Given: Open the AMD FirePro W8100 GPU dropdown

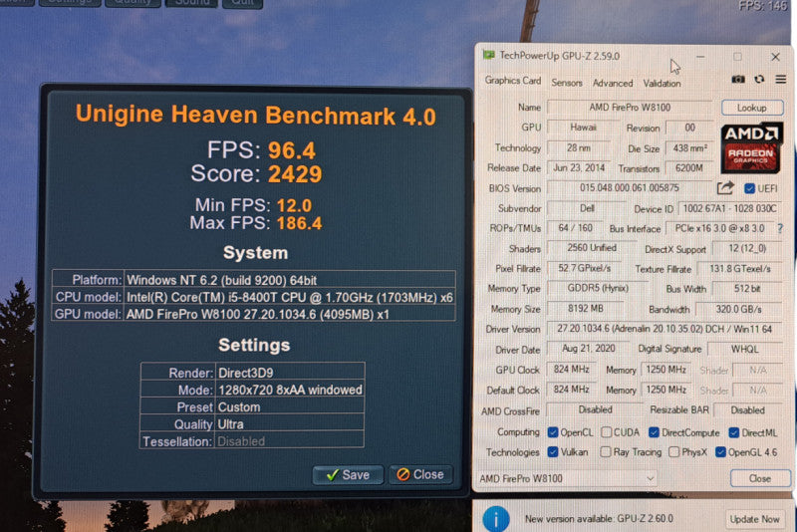Looking at the screenshot, I should (566, 478).
